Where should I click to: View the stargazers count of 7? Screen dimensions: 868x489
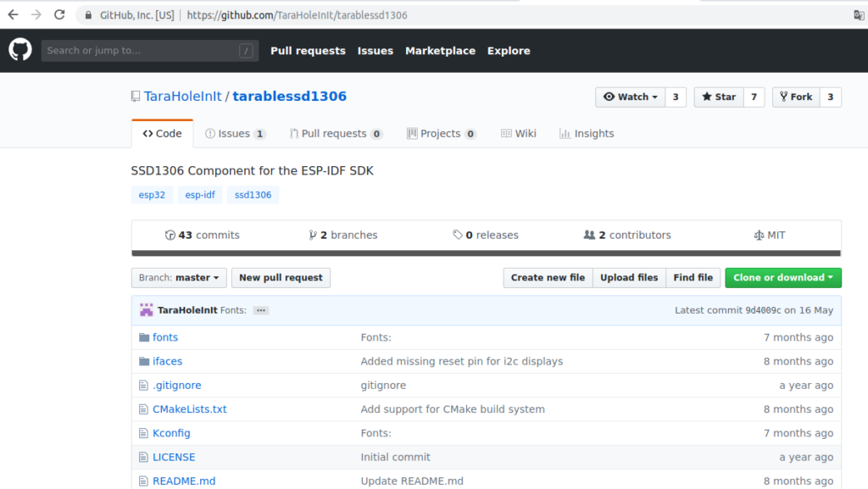click(x=754, y=97)
